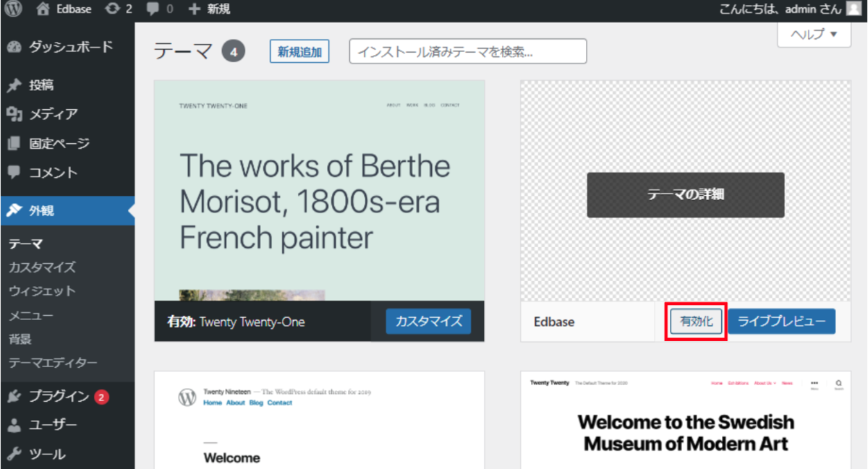Click the Edbase theme name label
The height and width of the screenshot is (469, 868).
pyautogui.click(x=554, y=322)
